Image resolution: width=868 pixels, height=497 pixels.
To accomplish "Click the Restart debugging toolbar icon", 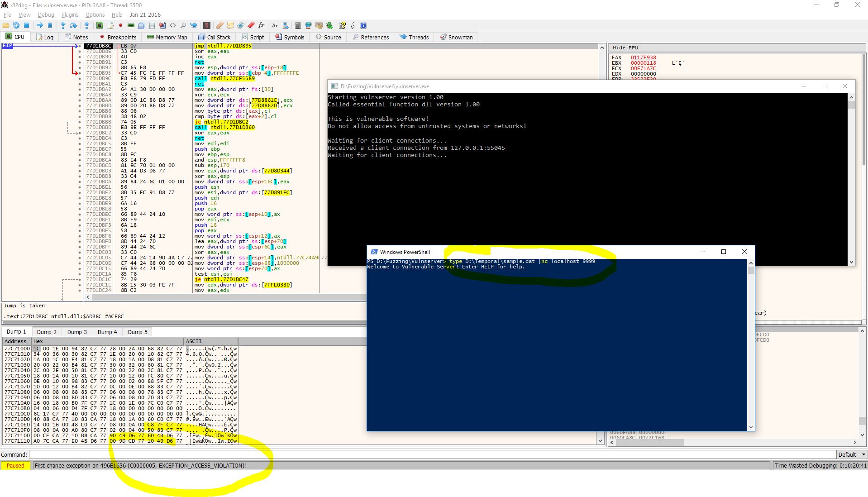I will pyautogui.click(x=16, y=25).
